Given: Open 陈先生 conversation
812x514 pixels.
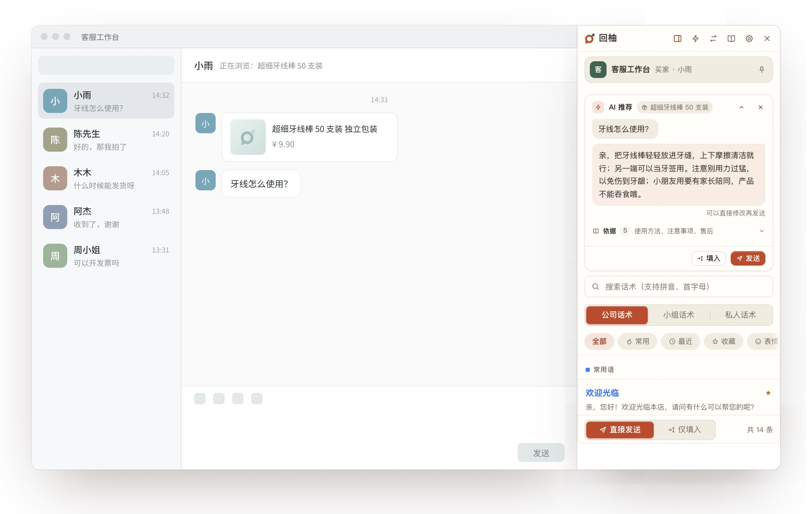Looking at the screenshot, I should coord(106,140).
